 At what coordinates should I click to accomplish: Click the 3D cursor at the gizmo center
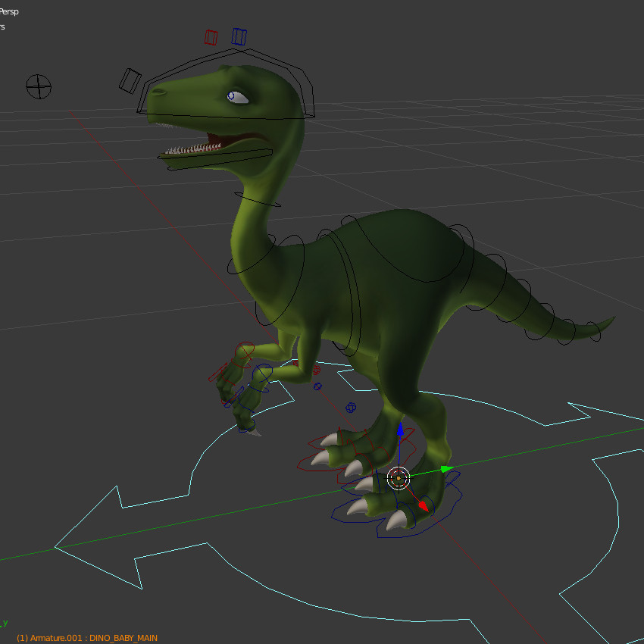point(399,478)
